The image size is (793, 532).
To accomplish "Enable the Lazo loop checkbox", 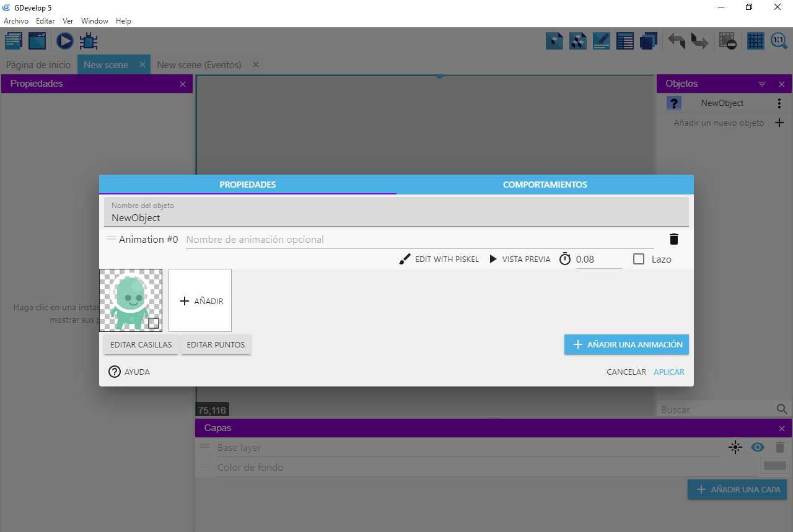I will point(639,259).
